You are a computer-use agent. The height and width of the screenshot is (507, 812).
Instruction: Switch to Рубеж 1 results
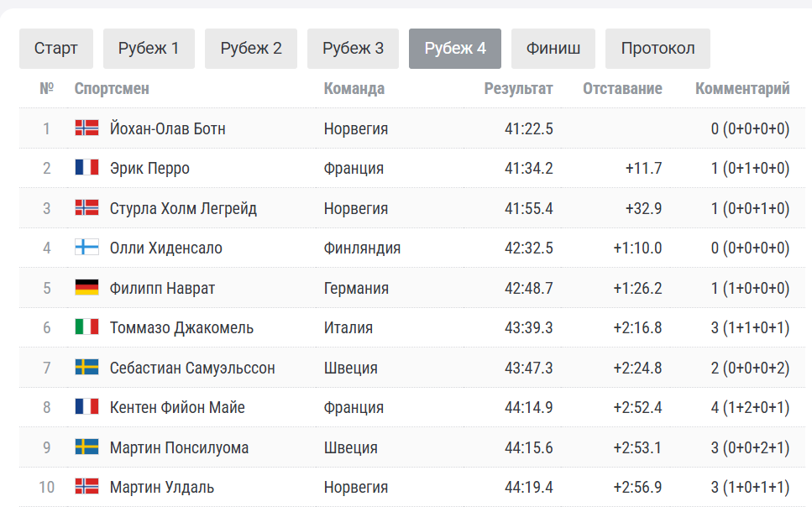[x=149, y=49]
